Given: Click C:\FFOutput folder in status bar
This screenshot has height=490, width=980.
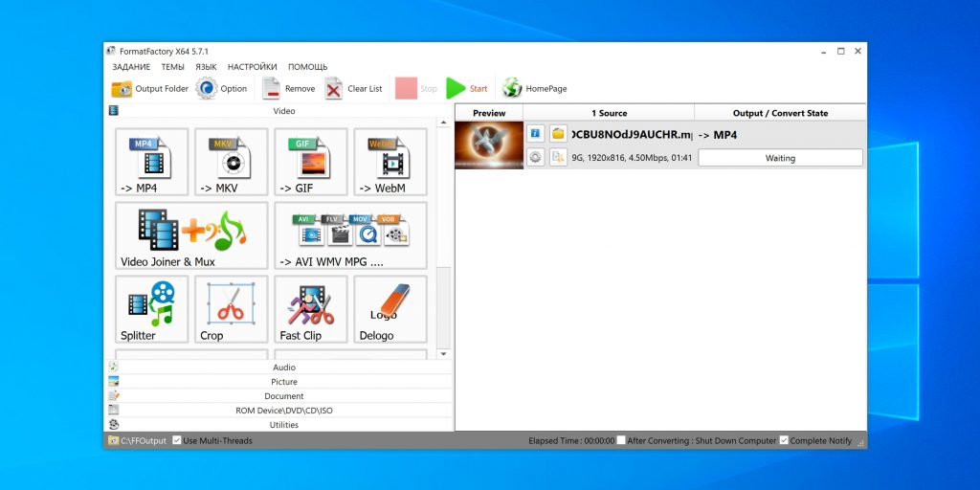Looking at the screenshot, I should [x=138, y=440].
